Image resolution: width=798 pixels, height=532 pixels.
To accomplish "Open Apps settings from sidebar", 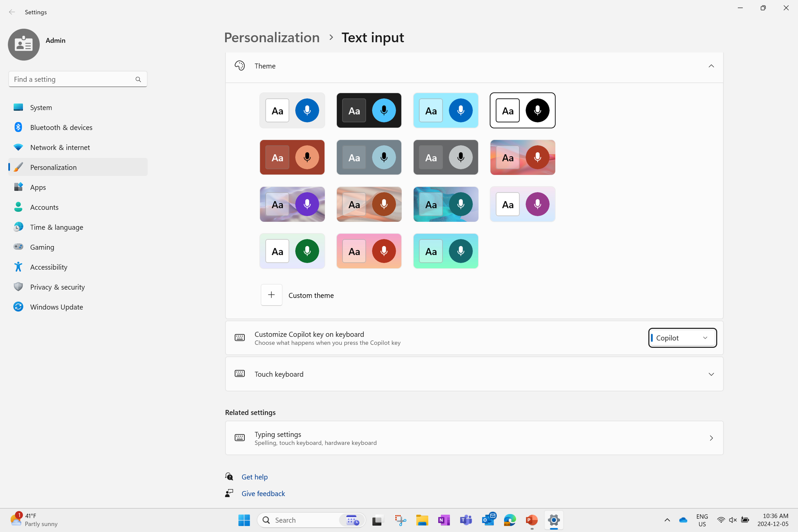I will click(x=38, y=187).
